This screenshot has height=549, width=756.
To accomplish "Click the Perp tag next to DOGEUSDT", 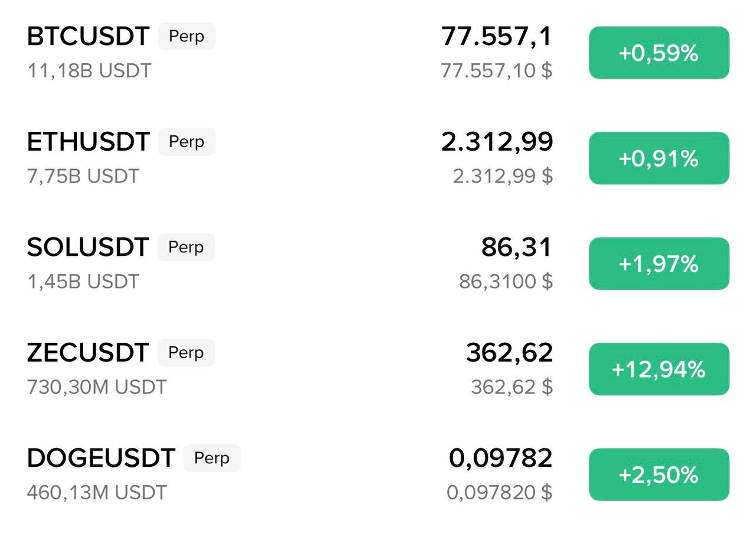I will coord(212,459).
